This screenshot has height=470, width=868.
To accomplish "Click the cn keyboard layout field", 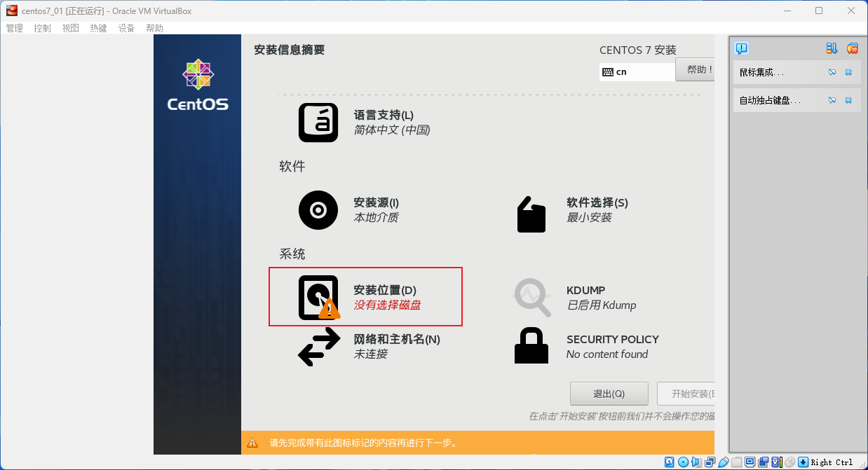I will click(x=637, y=72).
